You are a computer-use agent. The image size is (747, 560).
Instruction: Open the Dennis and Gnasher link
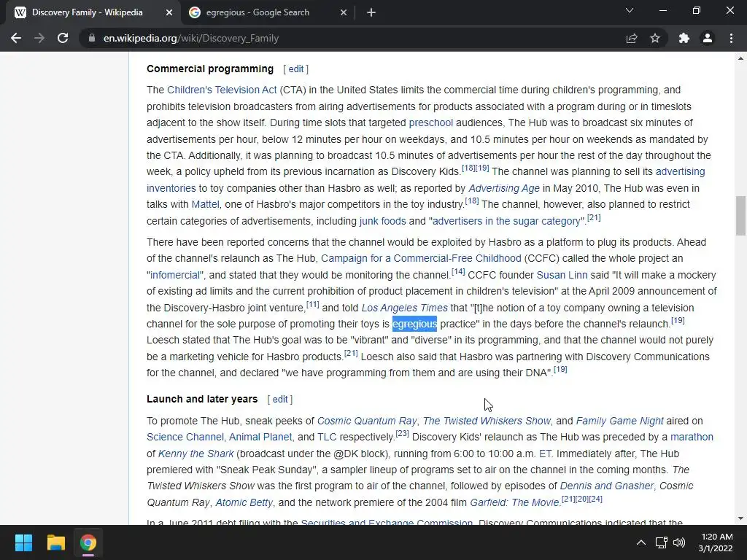coord(606,486)
